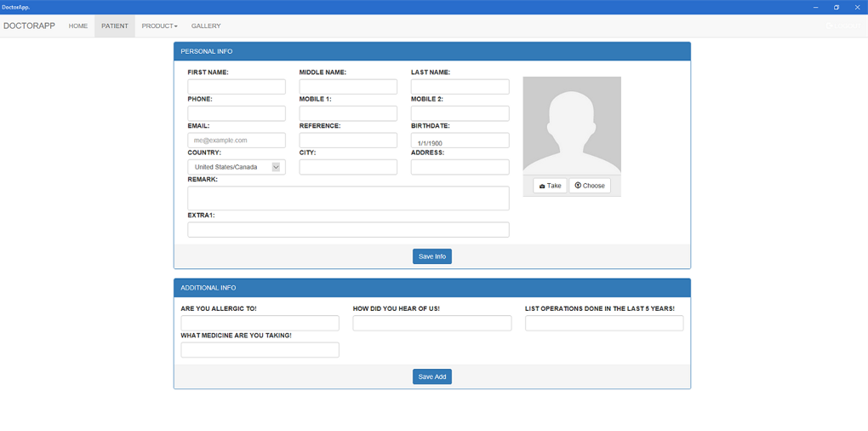Select the How Did You Hear field
The image size is (868, 431).
coord(431,324)
